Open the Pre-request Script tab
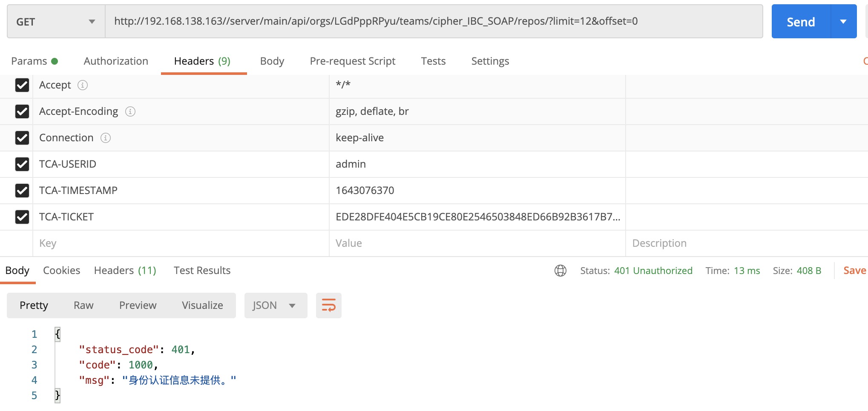Viewport: 868px width, 411px height. click(x=352, y=61)
